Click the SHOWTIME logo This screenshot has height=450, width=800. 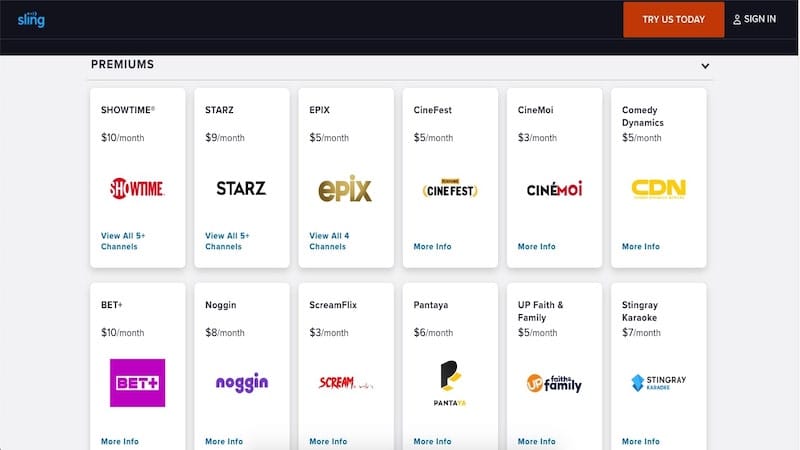coord(137,188)
